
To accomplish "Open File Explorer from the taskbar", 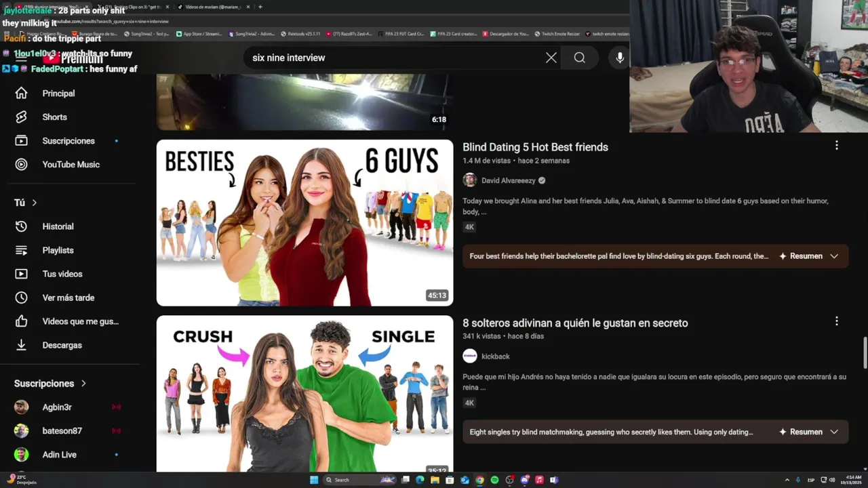I will point(435,480).
